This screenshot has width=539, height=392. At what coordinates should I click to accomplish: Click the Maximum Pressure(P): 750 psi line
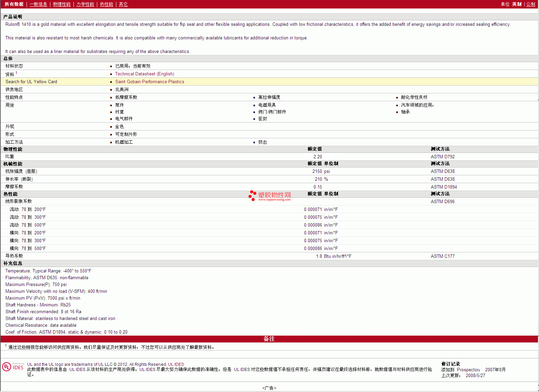(x=36, y=285)
